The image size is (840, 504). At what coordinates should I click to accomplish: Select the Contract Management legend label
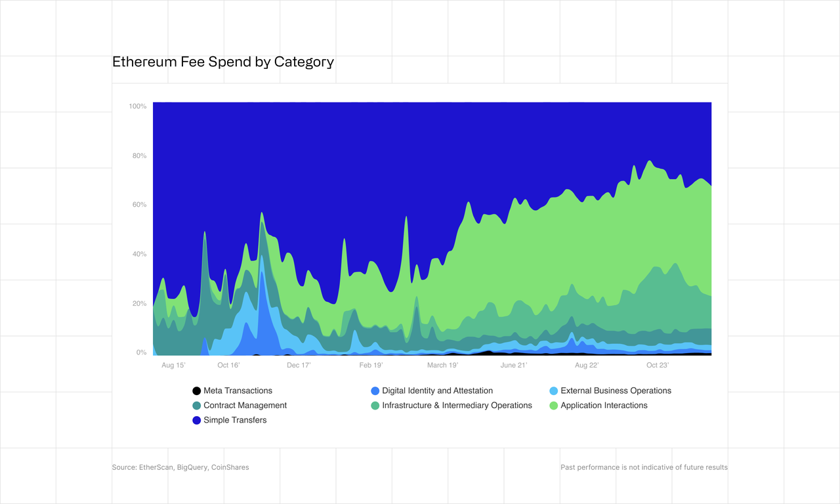click(x=245, y=406)
